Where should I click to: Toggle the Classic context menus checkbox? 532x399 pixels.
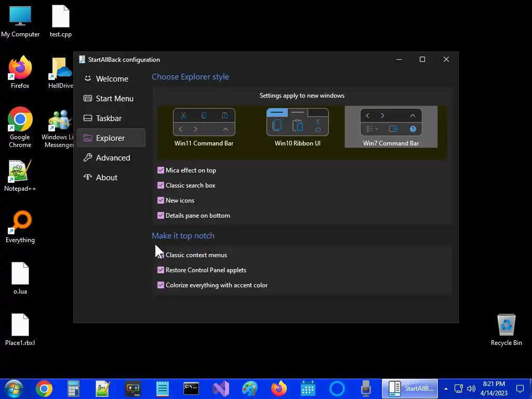tap(161, 255)
